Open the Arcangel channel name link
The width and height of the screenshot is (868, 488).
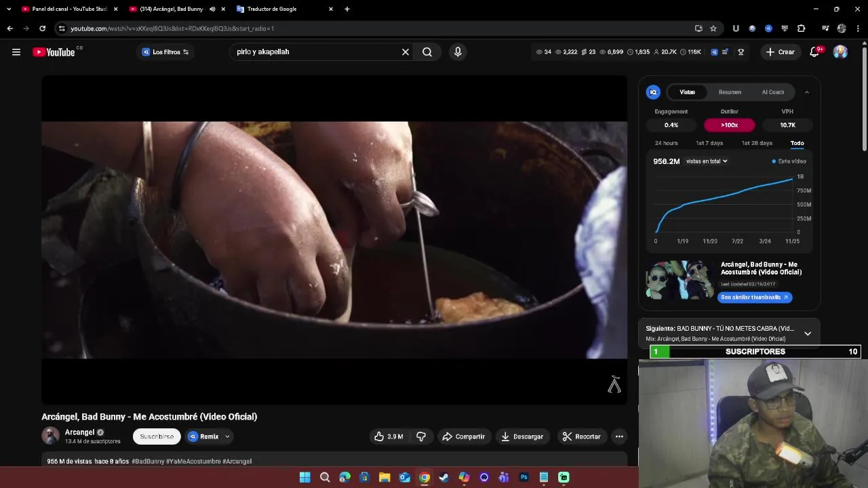79,432
